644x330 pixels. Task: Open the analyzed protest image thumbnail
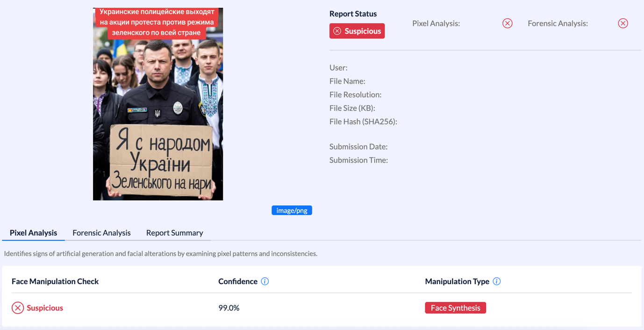pyautogui.click(x=158, y=104)
